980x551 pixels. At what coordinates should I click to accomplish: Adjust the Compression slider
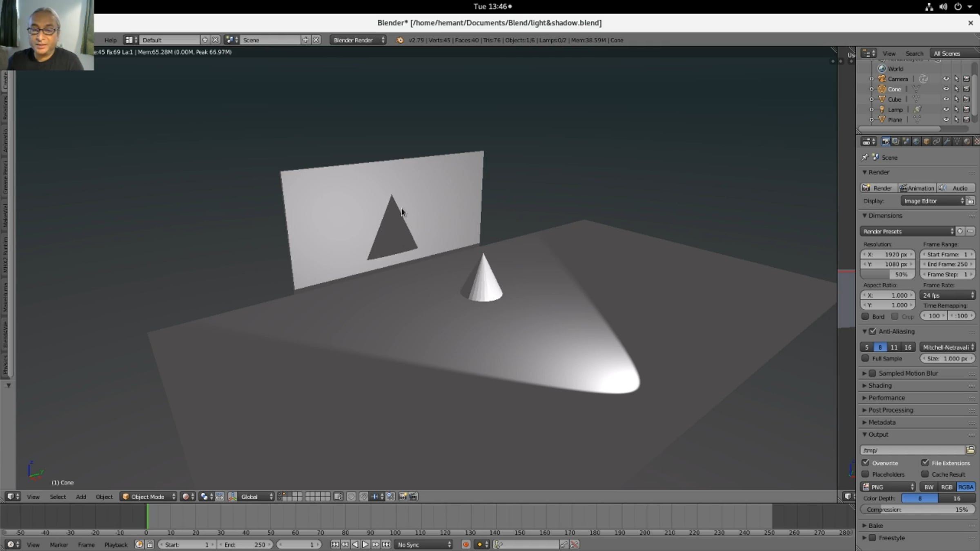[917, 509]
